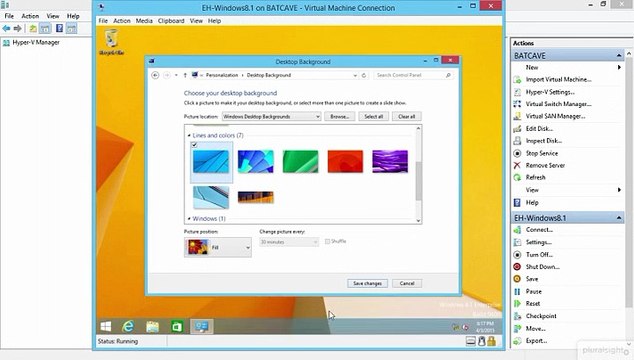The image size is (634, 360).
Task: Click the Clear all button
Action: [x=407, y=116]
